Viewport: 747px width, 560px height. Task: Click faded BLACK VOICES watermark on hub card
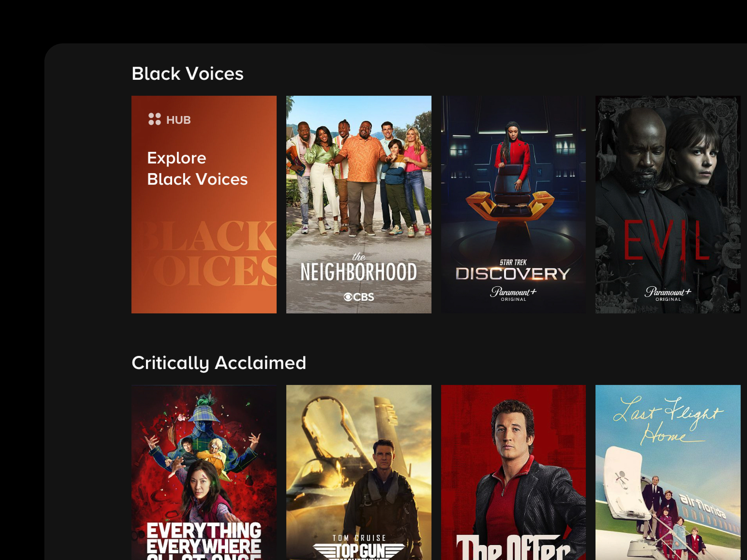(208, 253)
